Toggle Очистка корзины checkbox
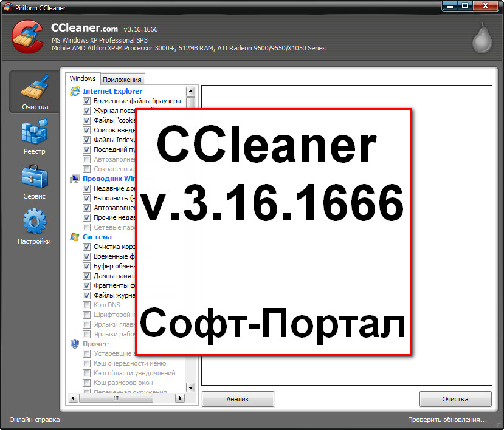Viewport: 504px width, 430px height. [86, 247]
